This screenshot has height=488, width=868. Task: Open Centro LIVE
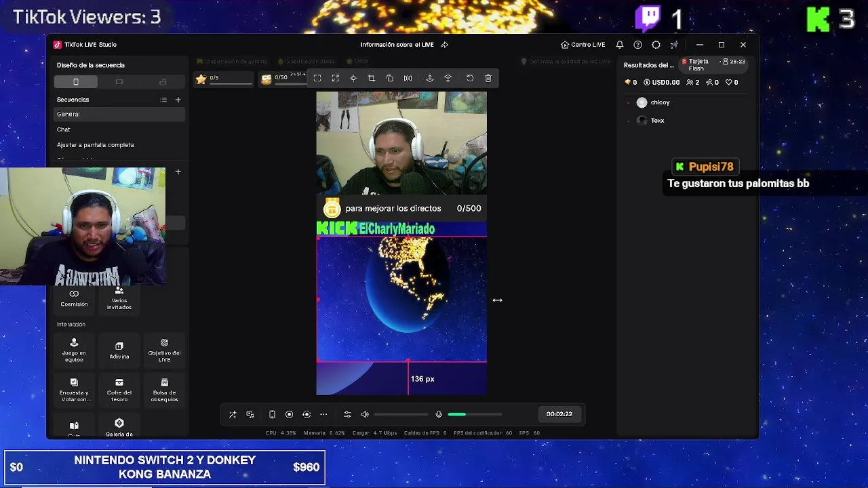pos(583,45)
